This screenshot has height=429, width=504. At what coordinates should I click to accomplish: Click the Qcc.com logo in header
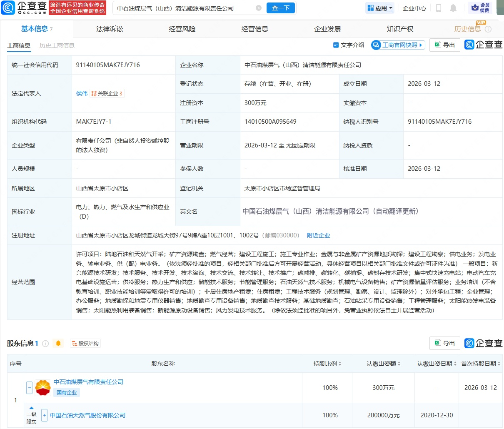click(24, 7)
